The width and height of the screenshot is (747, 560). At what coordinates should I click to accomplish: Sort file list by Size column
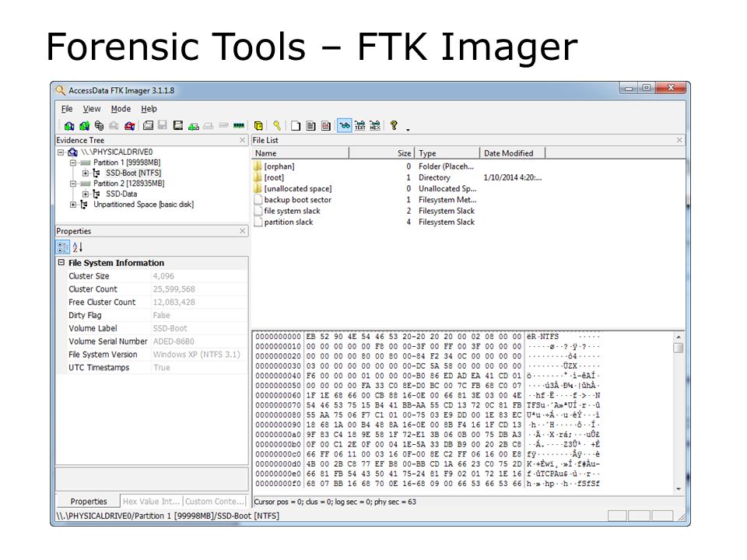point(381,153)
